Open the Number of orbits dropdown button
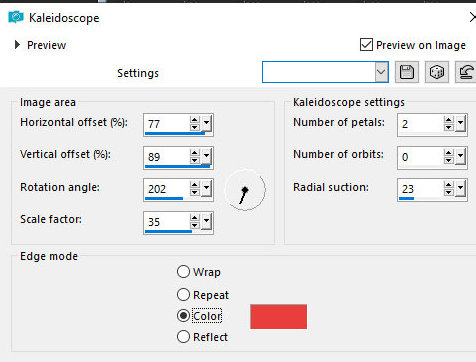 461,156
